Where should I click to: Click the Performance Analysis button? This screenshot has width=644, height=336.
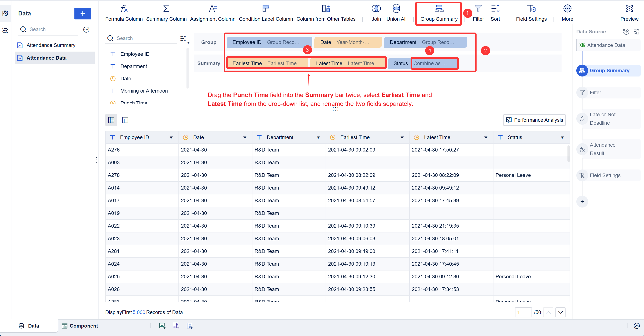pos(534,120)
